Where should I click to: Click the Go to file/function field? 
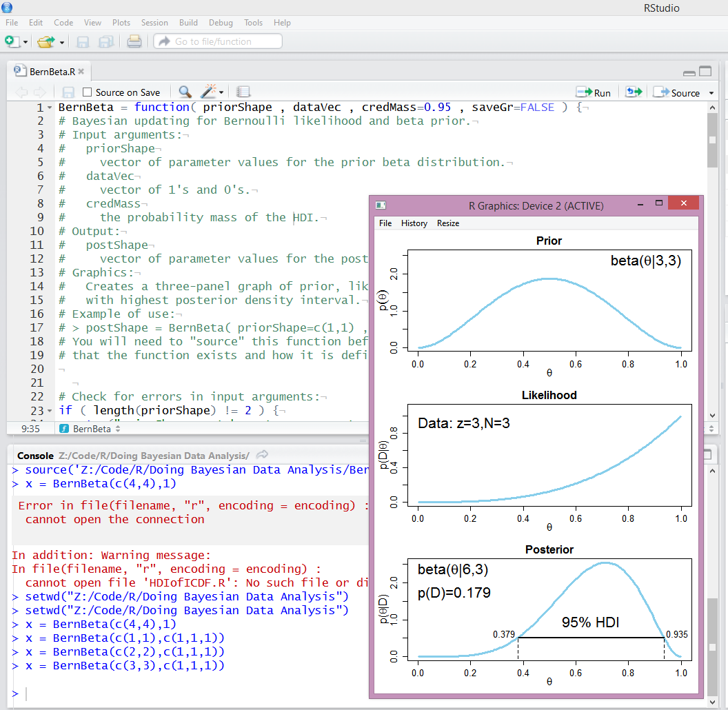[218, 41]
